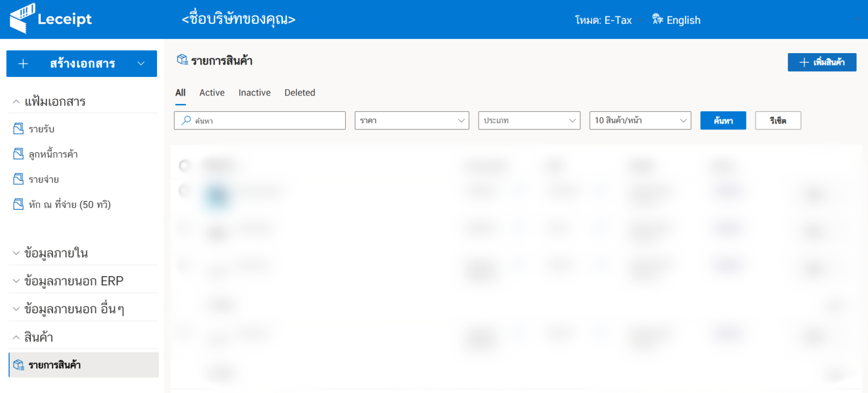Collapse the แฟ้มเอกสาร section
Screen dimensions: 868x393
(16, 102)
